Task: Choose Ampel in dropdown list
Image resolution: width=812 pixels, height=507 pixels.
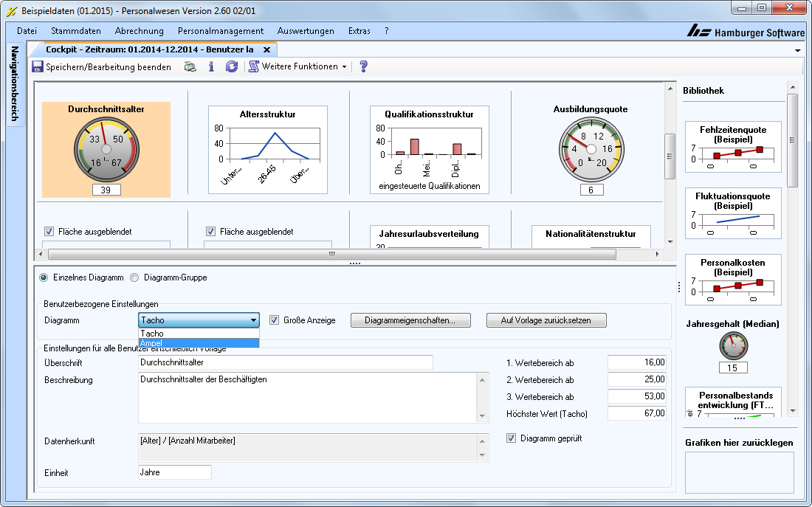Action: point(199,343)
